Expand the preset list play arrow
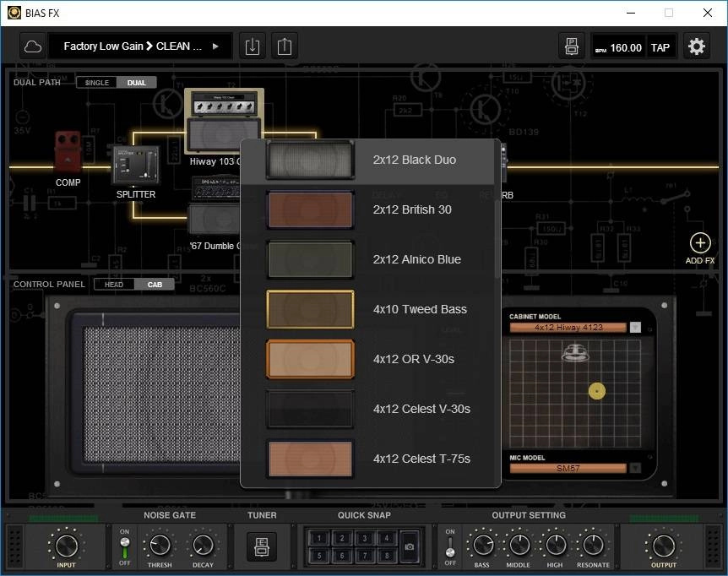 pyautogui.click(x=215, y=46)
